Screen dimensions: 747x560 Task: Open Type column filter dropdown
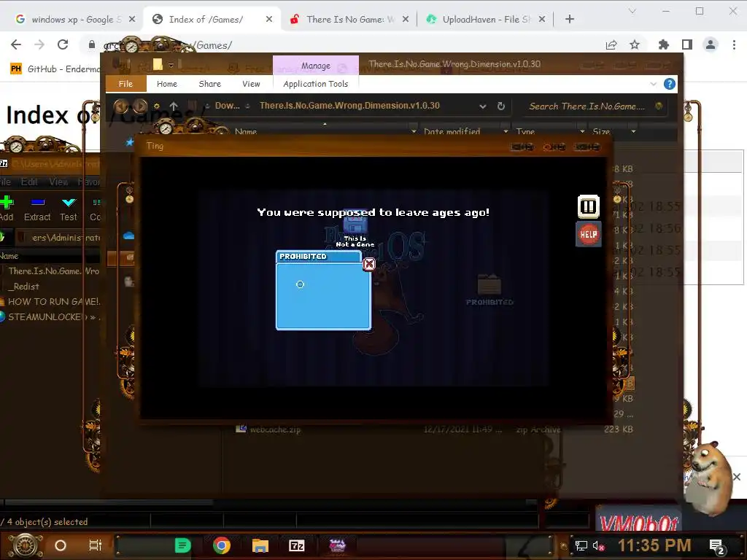[582, 131]
